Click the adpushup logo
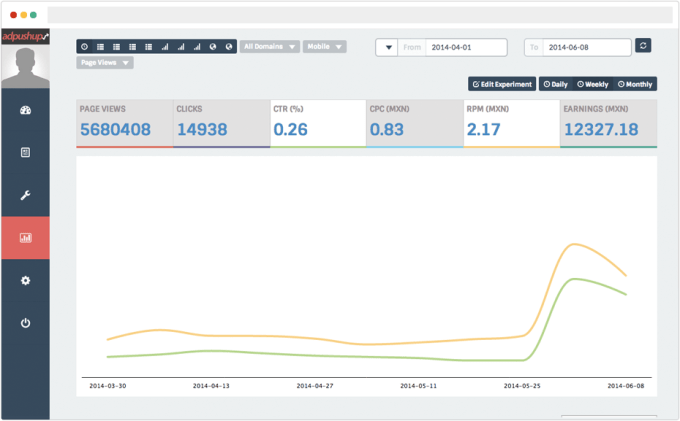The image size is (680, 421). 26,36
